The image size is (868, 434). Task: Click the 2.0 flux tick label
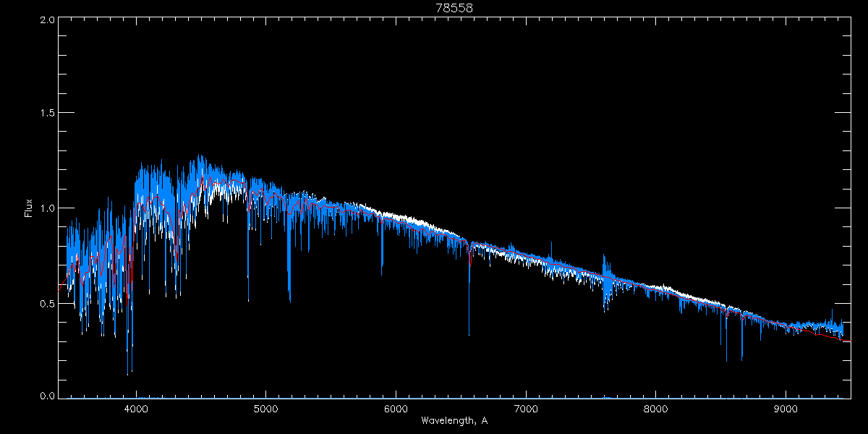point(46,20)
